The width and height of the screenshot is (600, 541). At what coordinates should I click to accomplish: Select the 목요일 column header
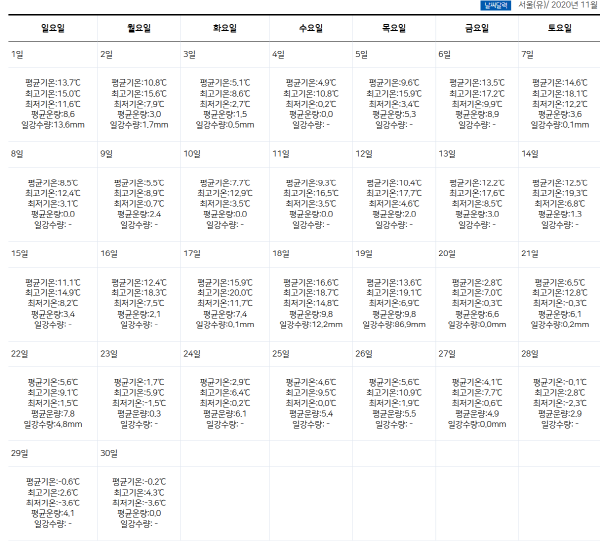tap(395, 29)
